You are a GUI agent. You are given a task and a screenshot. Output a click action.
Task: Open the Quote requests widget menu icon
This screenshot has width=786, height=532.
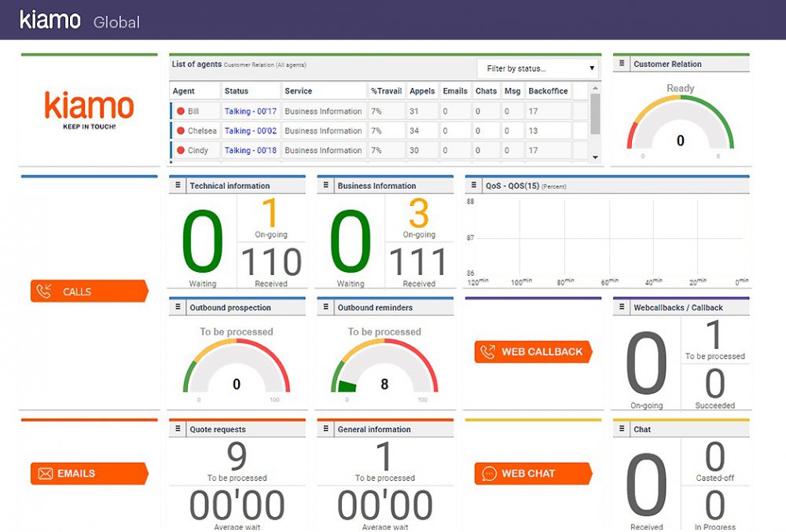(178, 429)
